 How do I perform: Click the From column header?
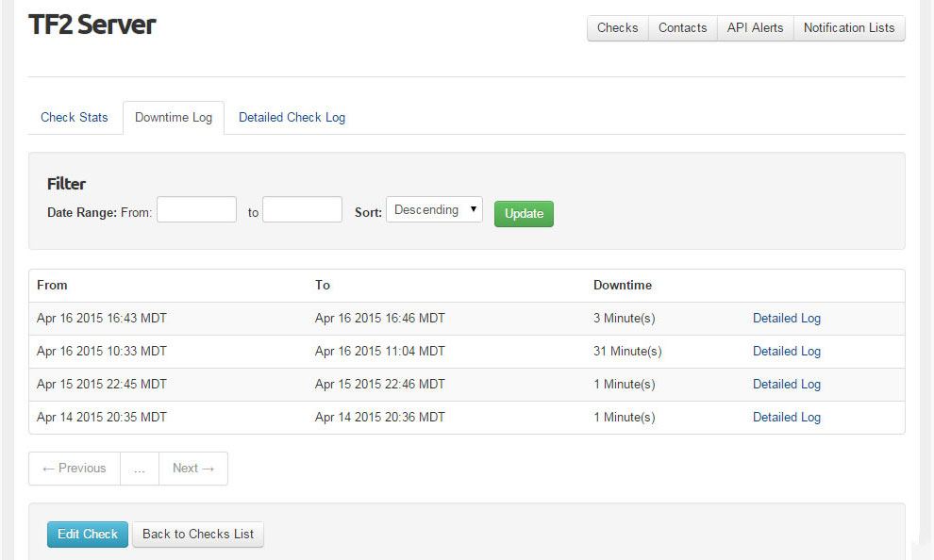(x=52, y=285)
